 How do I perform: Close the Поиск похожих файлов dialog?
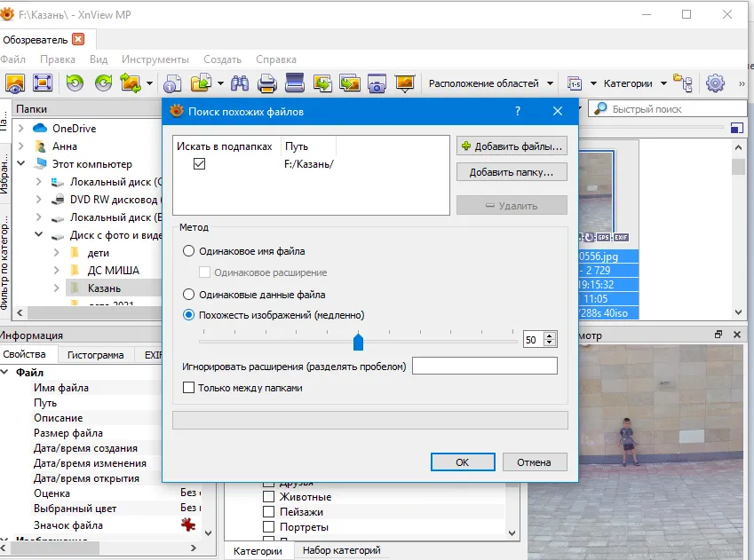[x=558, y=111]
